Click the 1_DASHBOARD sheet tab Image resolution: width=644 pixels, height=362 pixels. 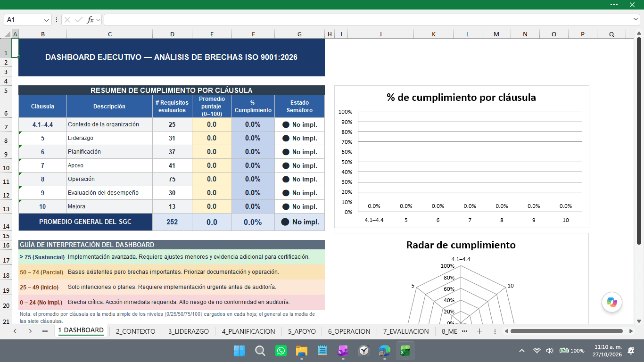tap(81, 330)
